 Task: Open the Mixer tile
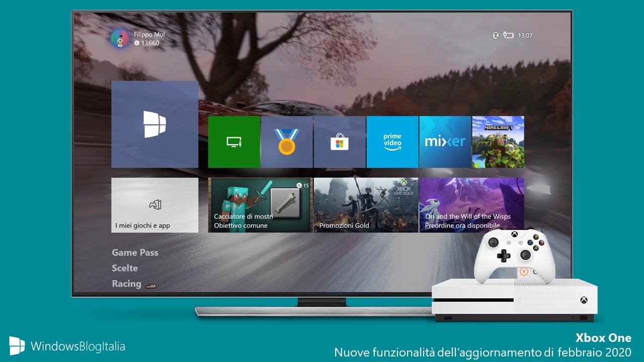445,142
